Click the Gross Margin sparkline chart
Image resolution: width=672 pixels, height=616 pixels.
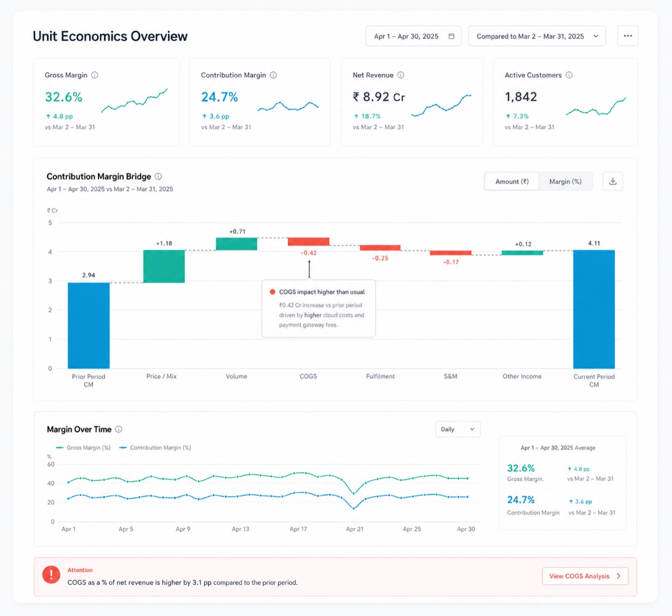[x=134, y=101]
